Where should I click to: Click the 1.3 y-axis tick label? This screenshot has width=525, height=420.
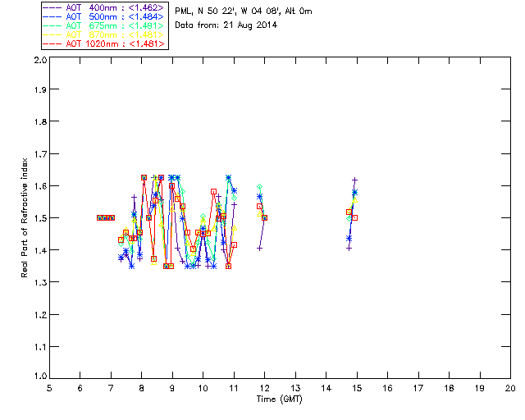pyautogui.click(x=40, y=282)
